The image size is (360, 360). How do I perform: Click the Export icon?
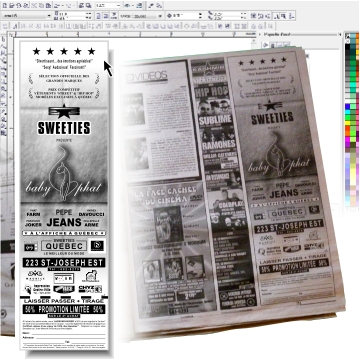(88, 6)
